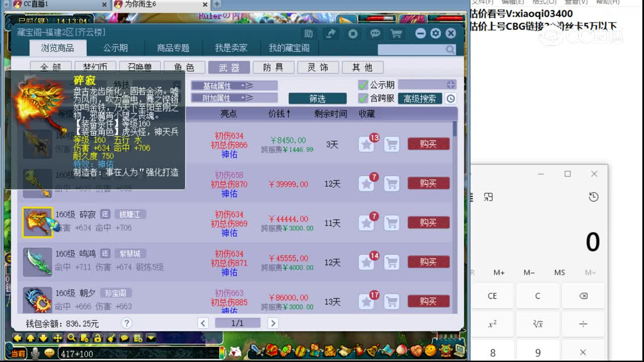Expand the 基础属性 dropdown
This screenshot has width=644, height=362.
click(234, 85)
